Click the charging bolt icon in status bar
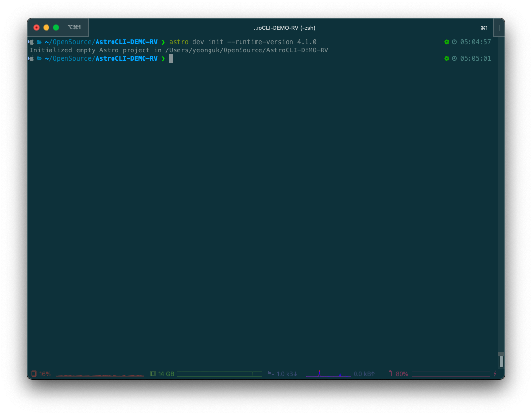This screenshot has height=415, width=532. (x=495, y=374)
